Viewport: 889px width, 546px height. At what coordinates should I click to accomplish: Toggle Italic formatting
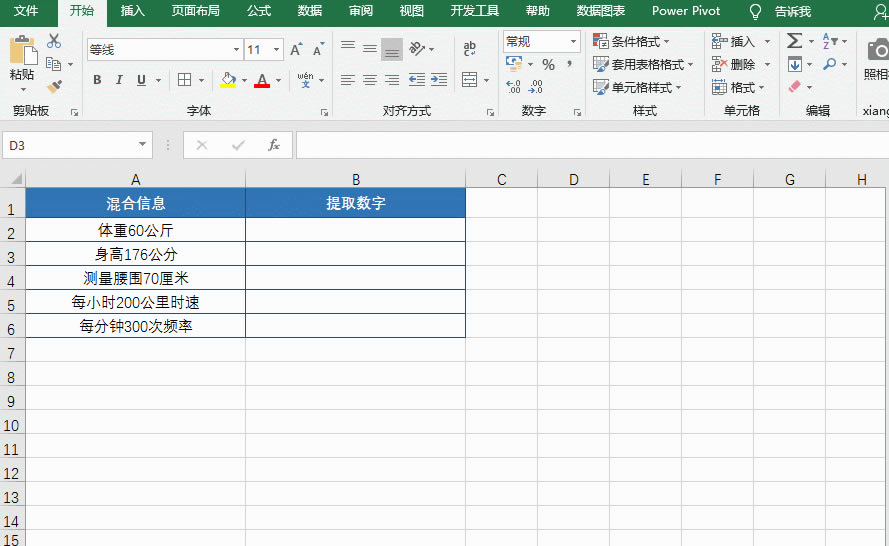pyautogui.click(x=119, y=80)
